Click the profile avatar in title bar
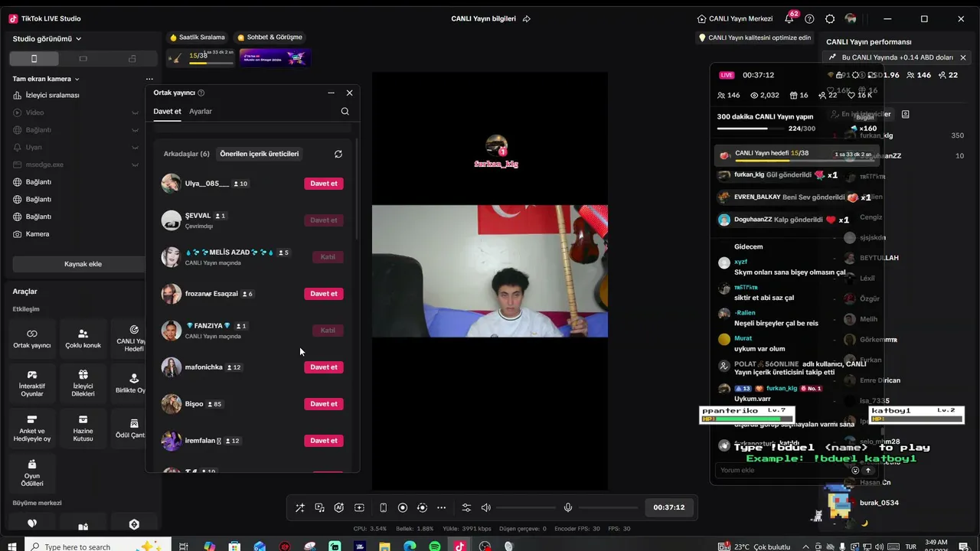The width and height of the screenshot is (980, 551). tap(851, 18)
